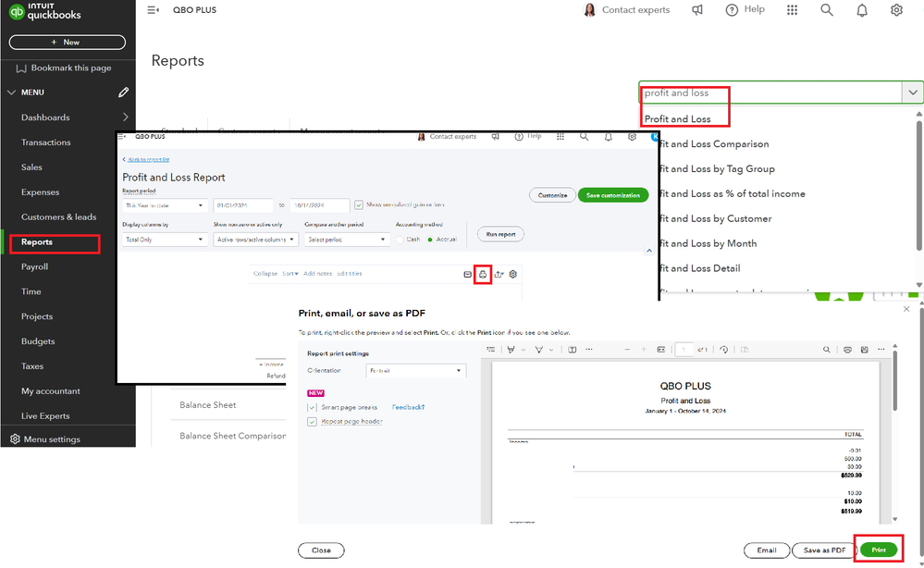
Task: Open Help in the top Reports header
Action: (745, 9)
